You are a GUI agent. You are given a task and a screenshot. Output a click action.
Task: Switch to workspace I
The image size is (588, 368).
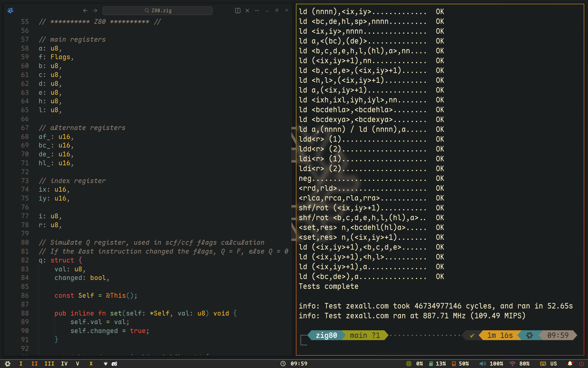pyautogui.click(x=21, y=364)
